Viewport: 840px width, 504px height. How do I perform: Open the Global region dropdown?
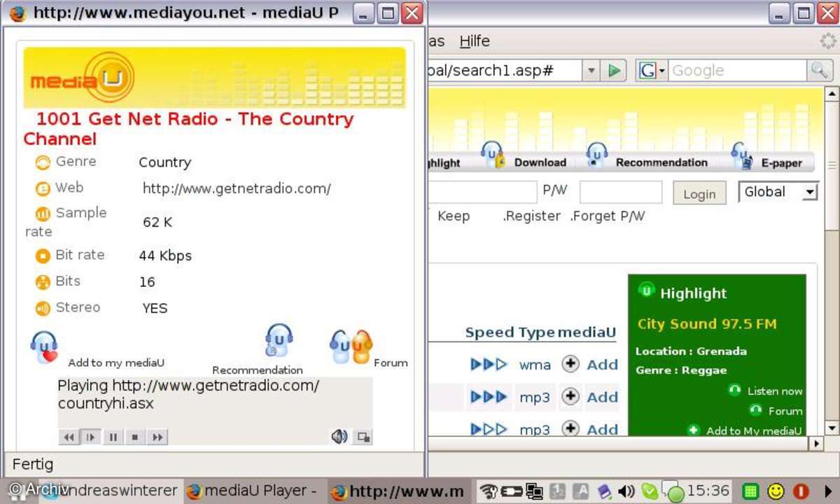click(778, 192)
